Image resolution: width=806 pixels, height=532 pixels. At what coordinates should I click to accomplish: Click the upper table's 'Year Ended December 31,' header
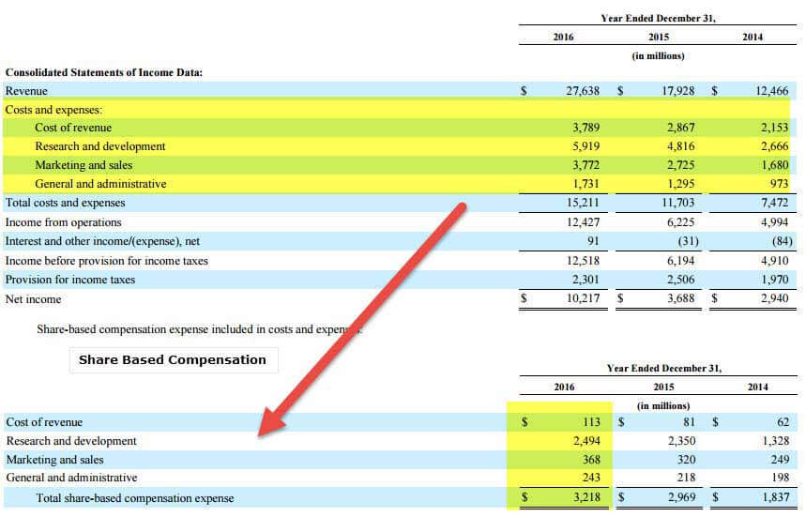(658, 18)
